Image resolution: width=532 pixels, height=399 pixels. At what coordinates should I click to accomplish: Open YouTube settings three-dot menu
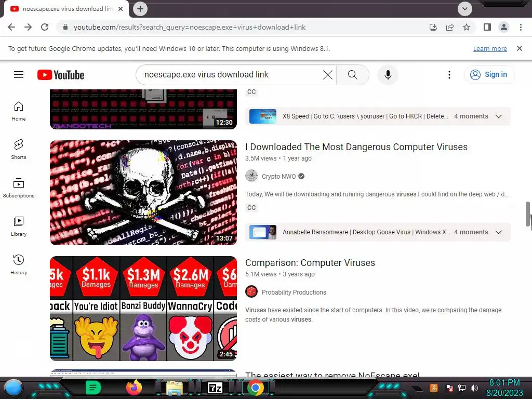click(449, 75)
